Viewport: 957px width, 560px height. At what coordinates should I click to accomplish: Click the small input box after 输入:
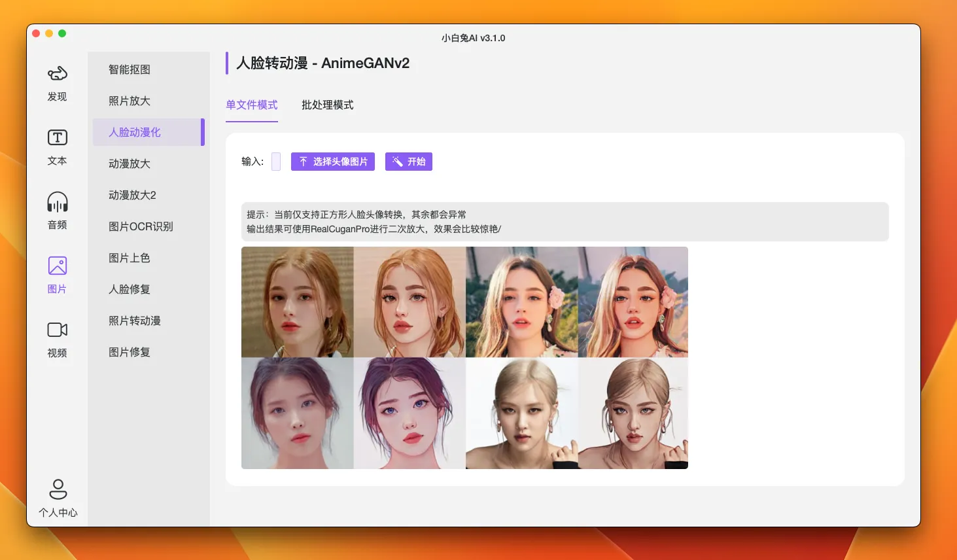[x=276, y=162]
